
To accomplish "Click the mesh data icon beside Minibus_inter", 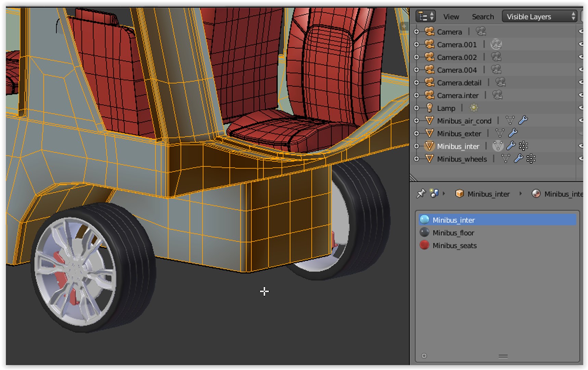I will coord(498,146).
